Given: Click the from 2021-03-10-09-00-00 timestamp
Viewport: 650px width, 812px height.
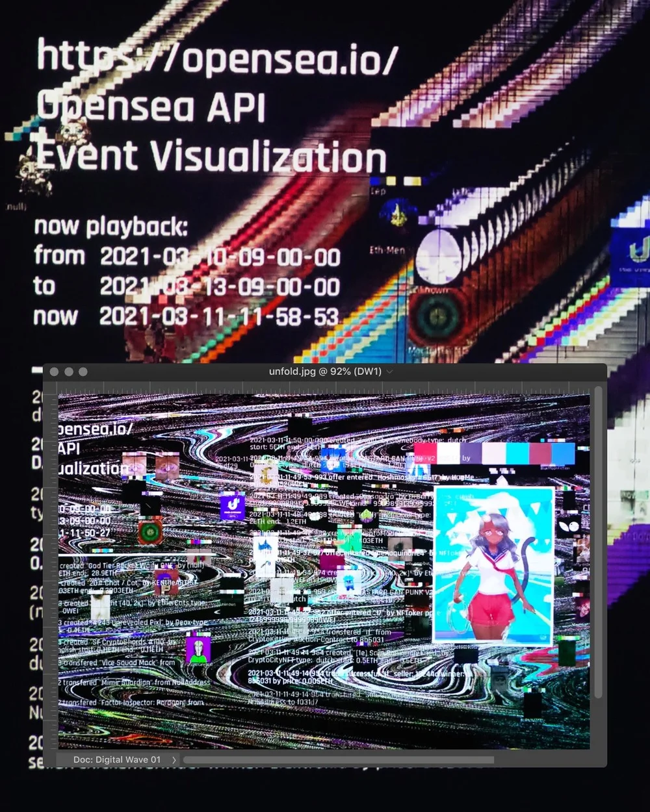Looking at the screenshot, I should pos(187,257).
